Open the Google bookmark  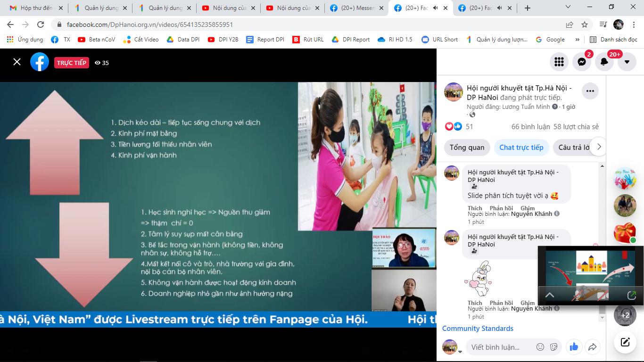pos(550,40)
